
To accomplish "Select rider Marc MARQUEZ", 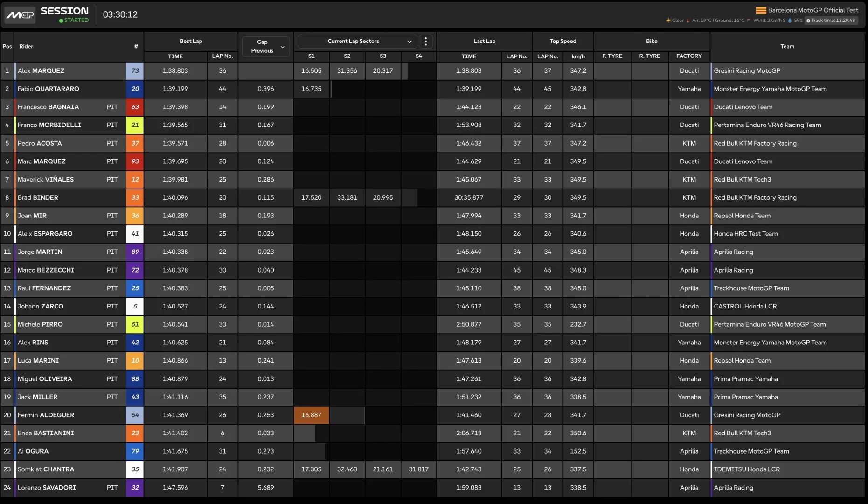I will 42,161.
